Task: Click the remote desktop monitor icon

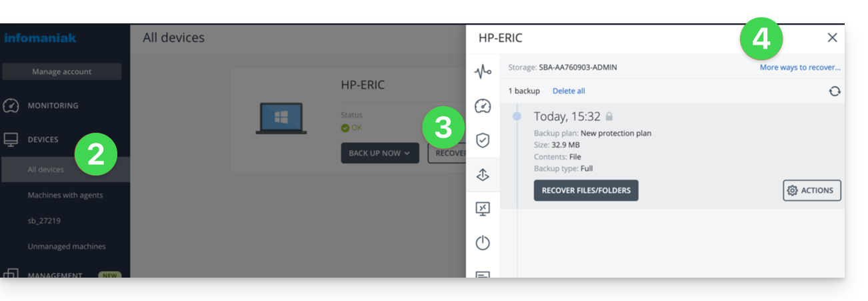Action: (483, 209)
